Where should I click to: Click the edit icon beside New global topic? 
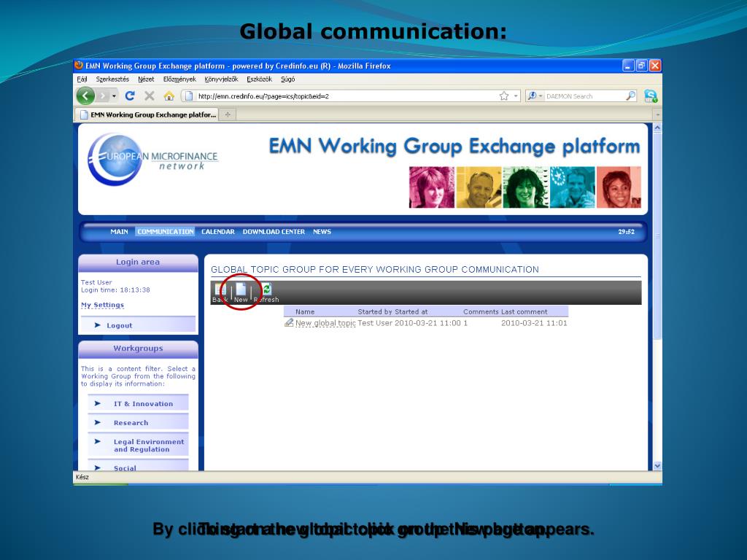[289, 322]
